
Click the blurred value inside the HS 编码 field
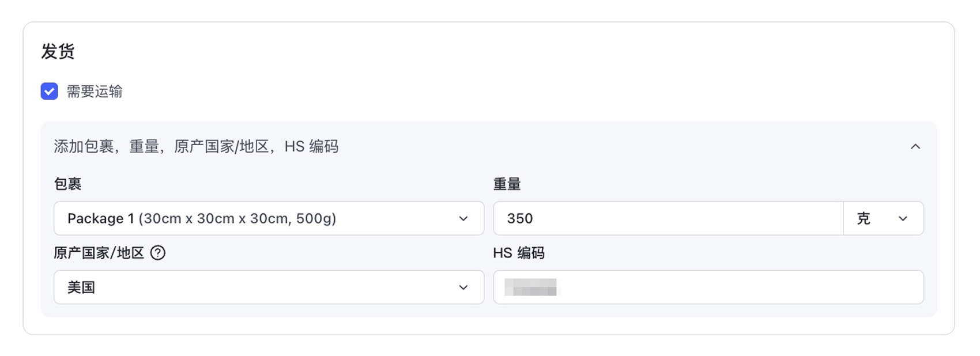(531, 287)
